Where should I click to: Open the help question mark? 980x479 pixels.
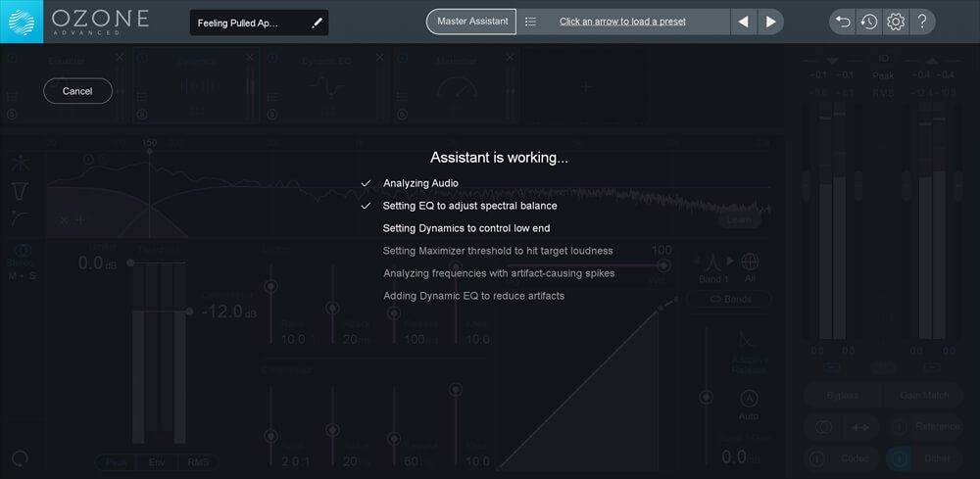(x=922, y=22)
